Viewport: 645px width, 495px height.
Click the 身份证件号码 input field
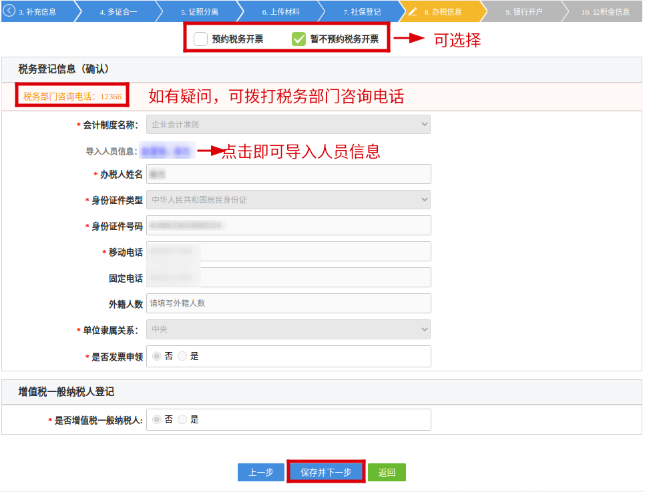pyautogui.click(x=288, y=225)
